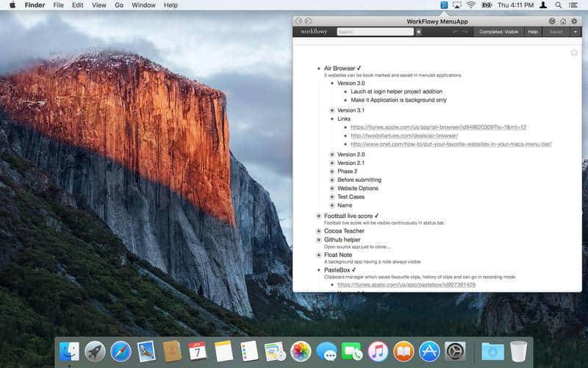The height and width of the screenshot is (368, 588).
Task: Open the gear settings icon in WorkFlowy MenuApp
Action: (x=574, y=21)
